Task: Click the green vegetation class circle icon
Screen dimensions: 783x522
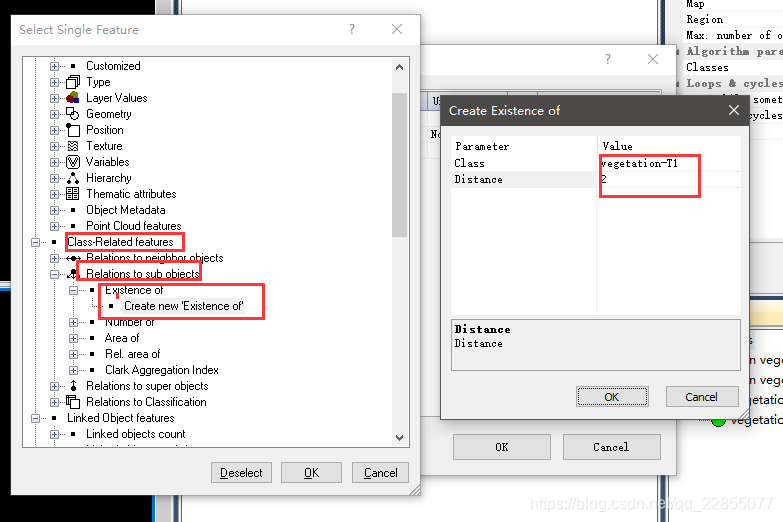Action: click(718, 421)
